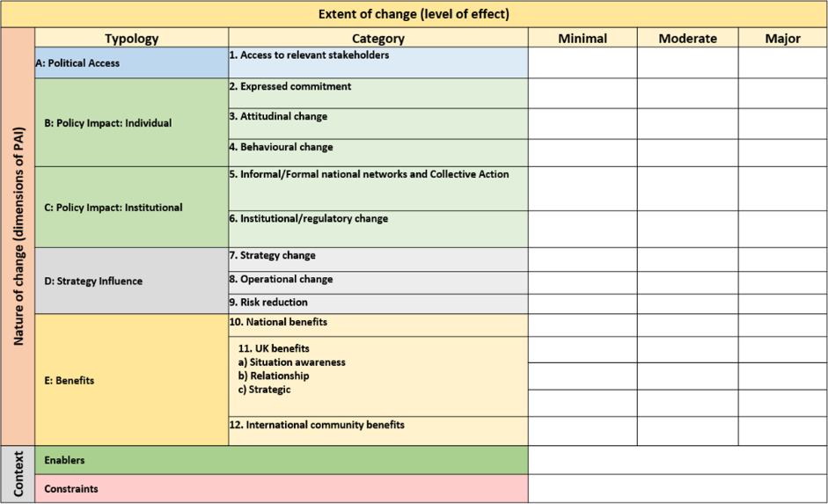This screenshot has width=828, height=504.
Task: Click the vertical 'Context' label
Action: [x=18, y=474]
